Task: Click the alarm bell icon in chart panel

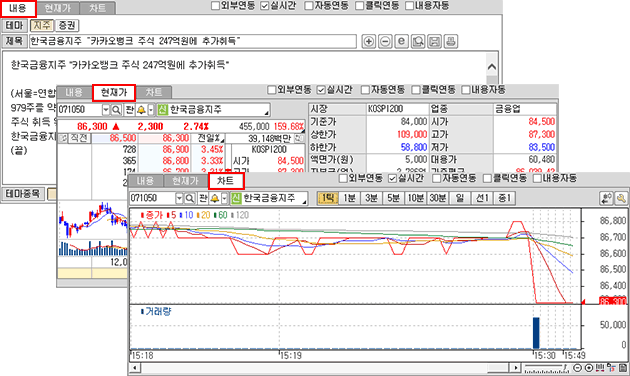Action: coord(215,198)
